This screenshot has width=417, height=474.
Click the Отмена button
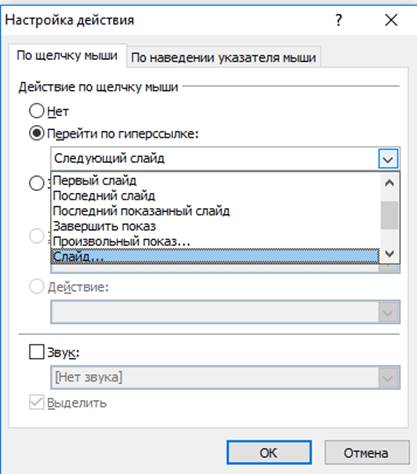(x=367, y=453)
